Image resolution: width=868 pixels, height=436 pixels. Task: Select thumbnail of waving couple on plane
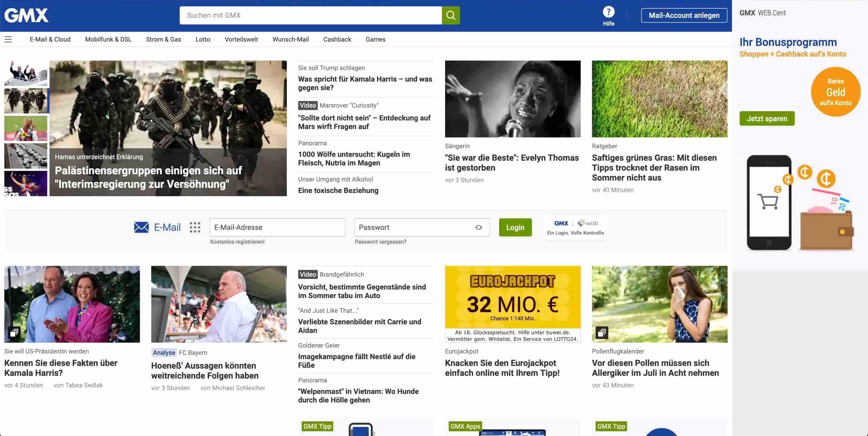[26, 73]
